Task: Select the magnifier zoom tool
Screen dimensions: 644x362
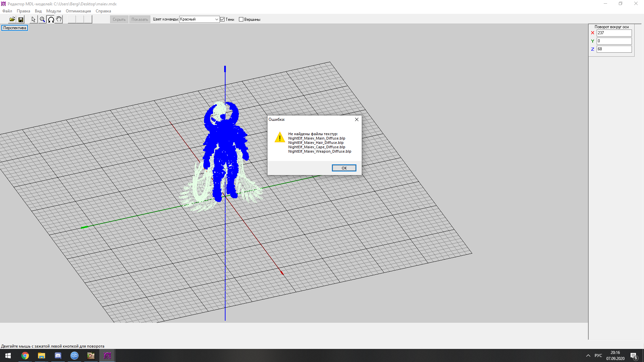Action: [42, 19]
